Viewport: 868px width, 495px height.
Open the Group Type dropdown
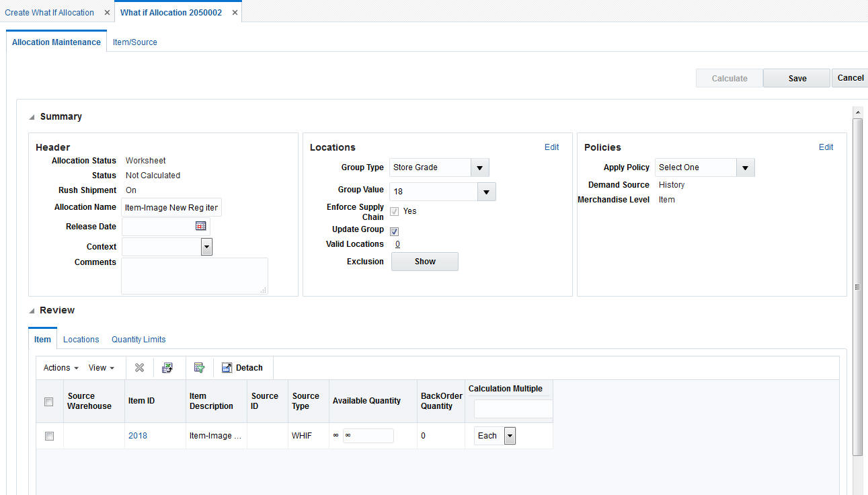(479, 167)
